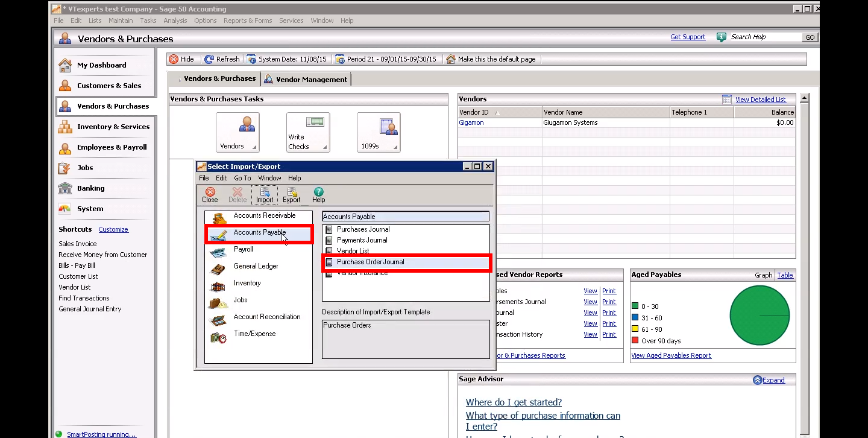
Task: Click Sales Invoice shortcut
Action: (78, 244)
